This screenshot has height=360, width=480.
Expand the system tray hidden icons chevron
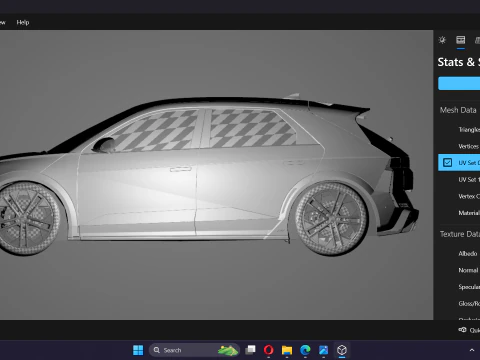pyautogui.click(x=472, y=350)
